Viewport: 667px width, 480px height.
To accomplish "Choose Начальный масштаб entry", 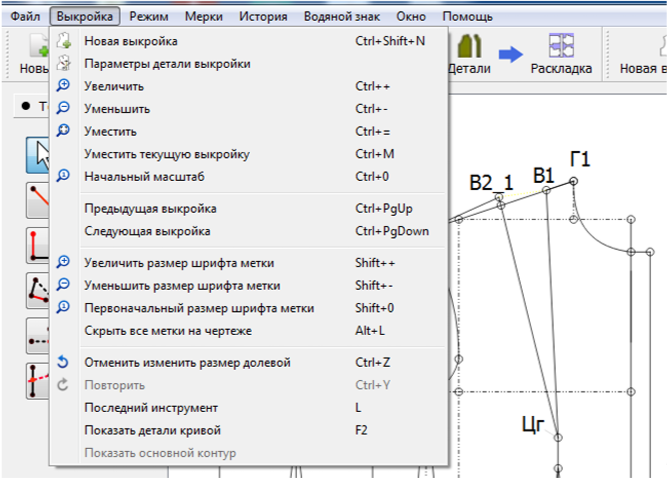I will [249, 177].
